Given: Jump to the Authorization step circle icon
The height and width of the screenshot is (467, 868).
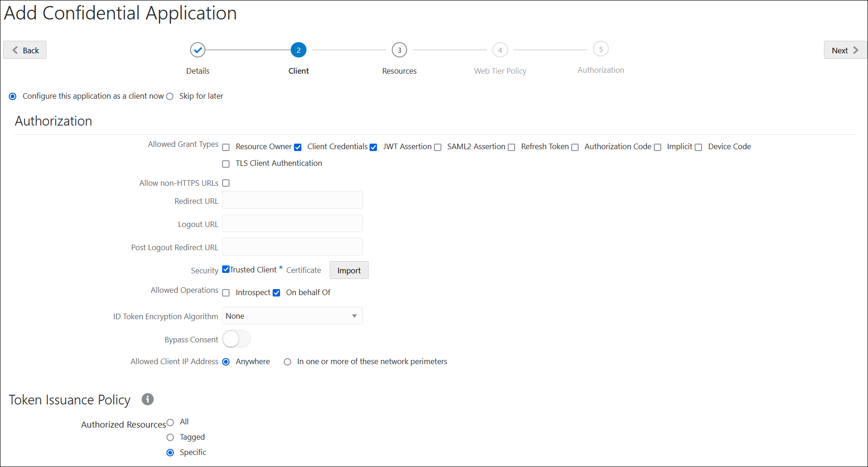Looking at the screenshot, I should click(x=600, y=49).
